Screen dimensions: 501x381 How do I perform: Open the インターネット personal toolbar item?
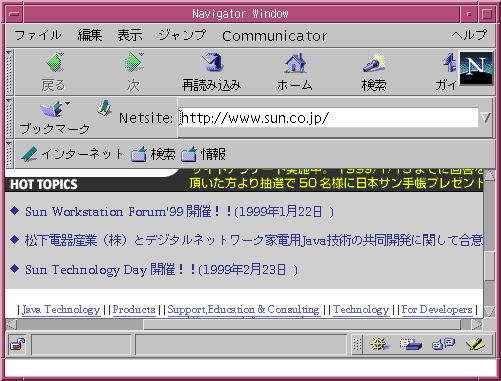[72, 154]
